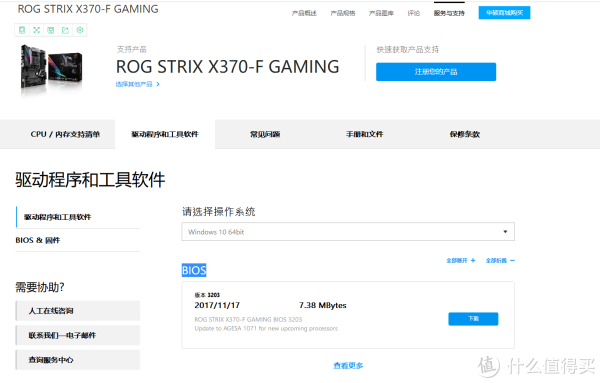Open the Windows 10 64bit OS dropdown
The width and height of the screenshot is (600, 383).
(348, 232)
